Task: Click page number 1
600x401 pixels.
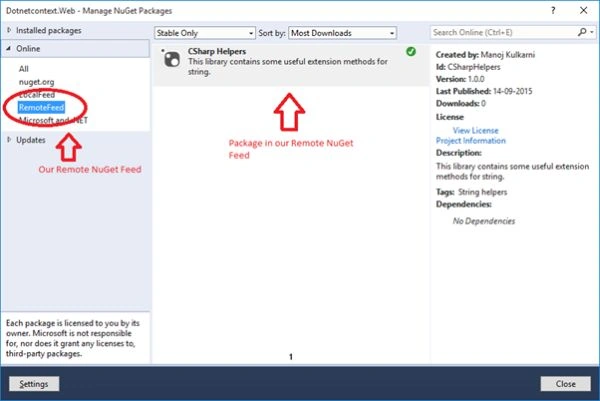Action: (x=291, y=357)
